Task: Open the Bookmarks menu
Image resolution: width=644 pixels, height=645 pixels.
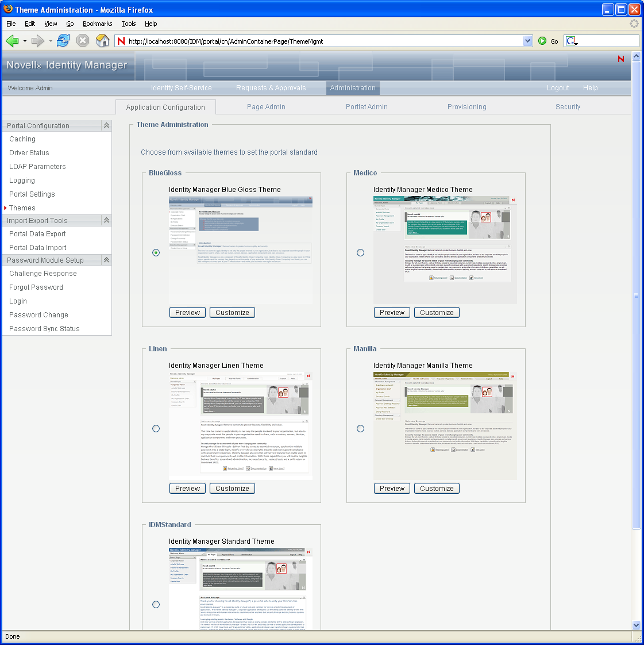Action: coord(98,24)
